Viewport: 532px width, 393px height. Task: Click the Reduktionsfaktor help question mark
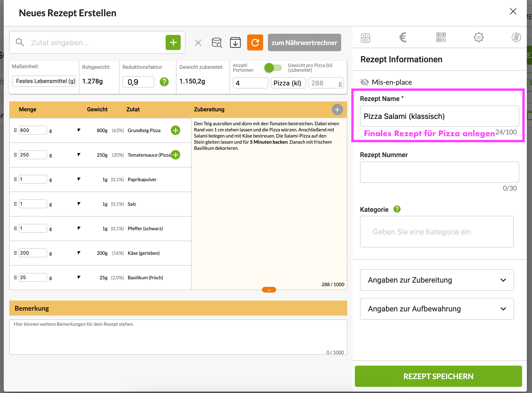coord(164,82)
